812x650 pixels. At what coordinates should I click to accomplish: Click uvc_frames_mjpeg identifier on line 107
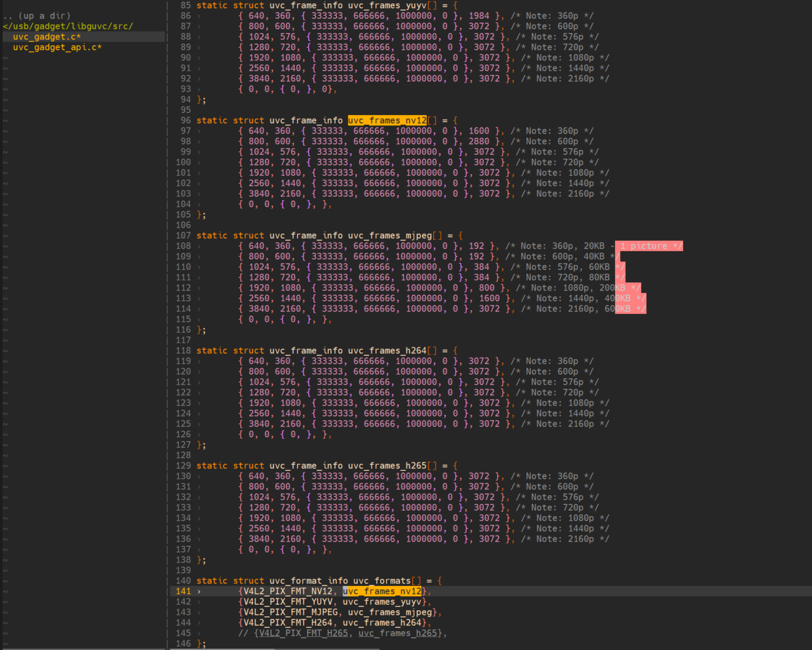pyautogui.click(x=390, y=235)
